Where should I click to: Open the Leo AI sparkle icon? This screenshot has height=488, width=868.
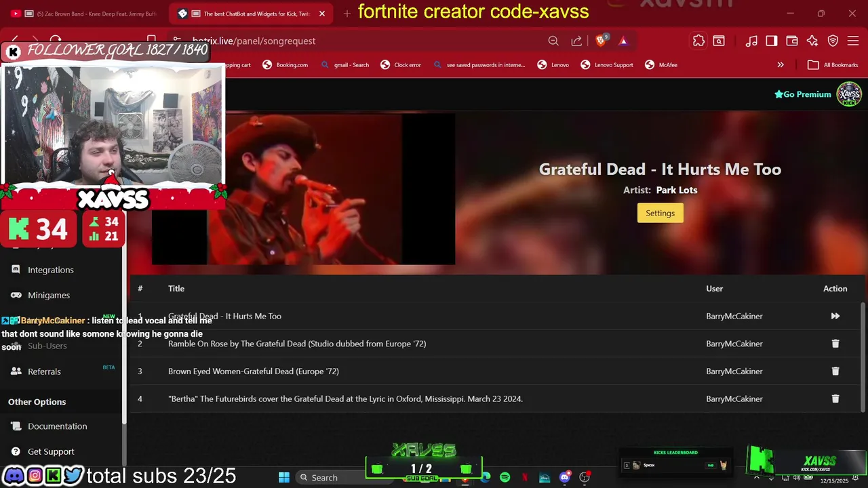tap(812, 41)
